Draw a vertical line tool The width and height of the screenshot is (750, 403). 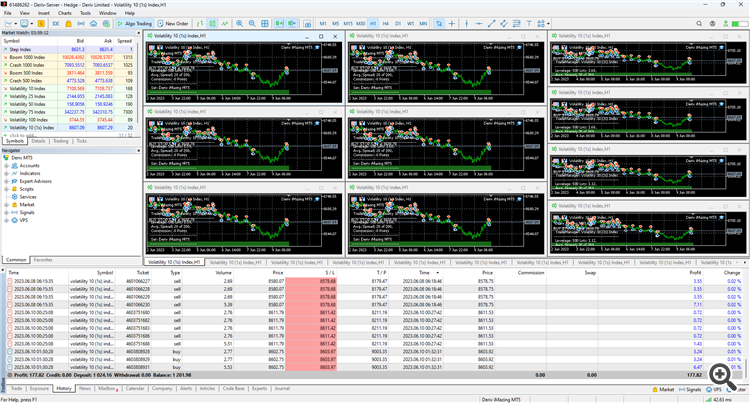point(466,23)
